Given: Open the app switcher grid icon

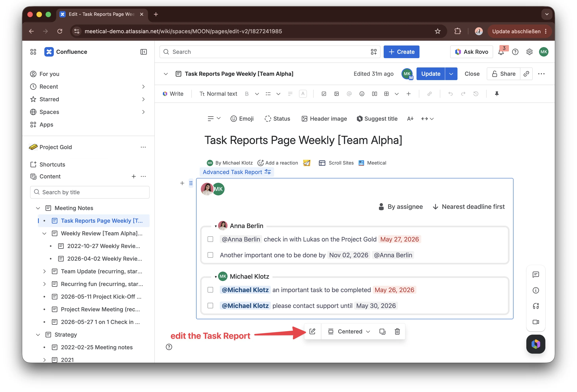Looking at the screenshot, I should (33, 52).
